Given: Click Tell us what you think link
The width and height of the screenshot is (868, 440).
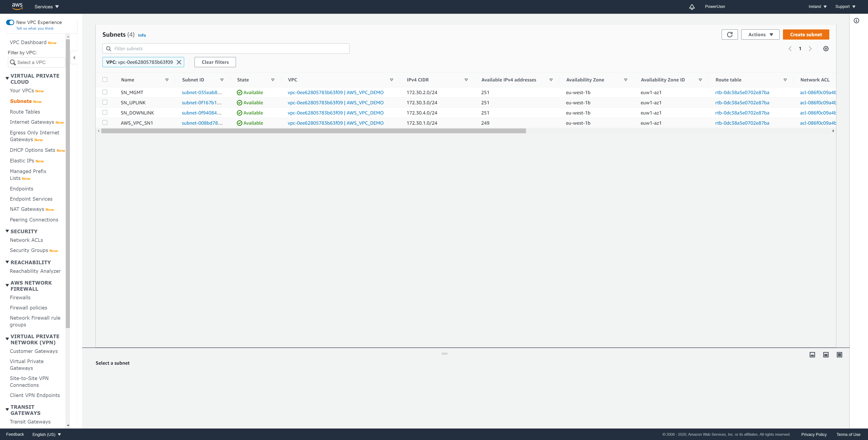Looking at the screenshot, I should click(x=35, y=28).
